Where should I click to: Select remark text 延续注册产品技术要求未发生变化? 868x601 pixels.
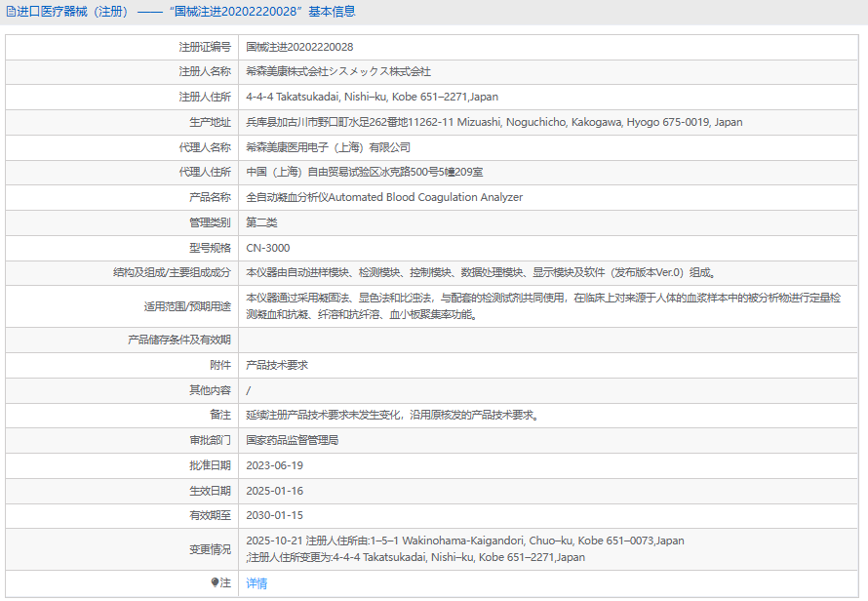click(x=393, y=415)
